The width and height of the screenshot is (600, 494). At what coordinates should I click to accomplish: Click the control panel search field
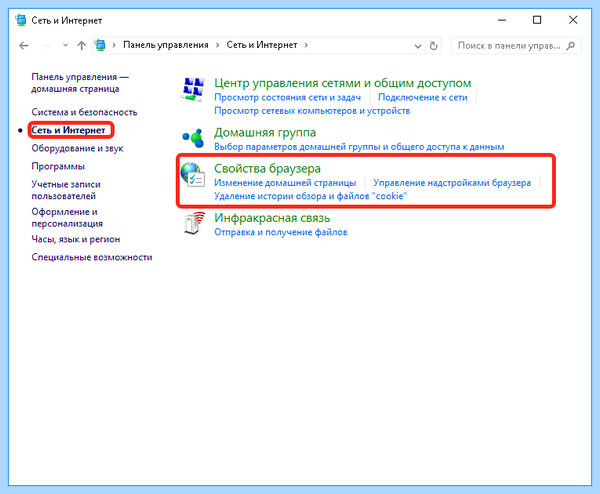click(x=516, y=46)
